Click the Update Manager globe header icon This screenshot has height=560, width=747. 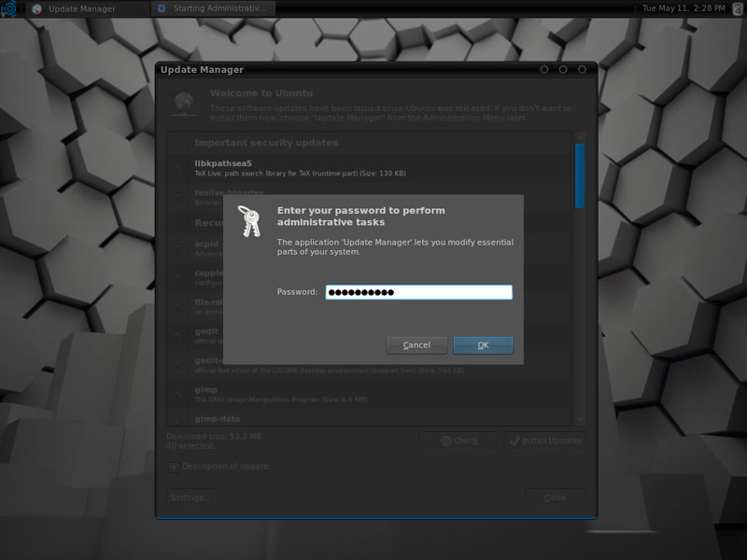(x=184, y=105)
